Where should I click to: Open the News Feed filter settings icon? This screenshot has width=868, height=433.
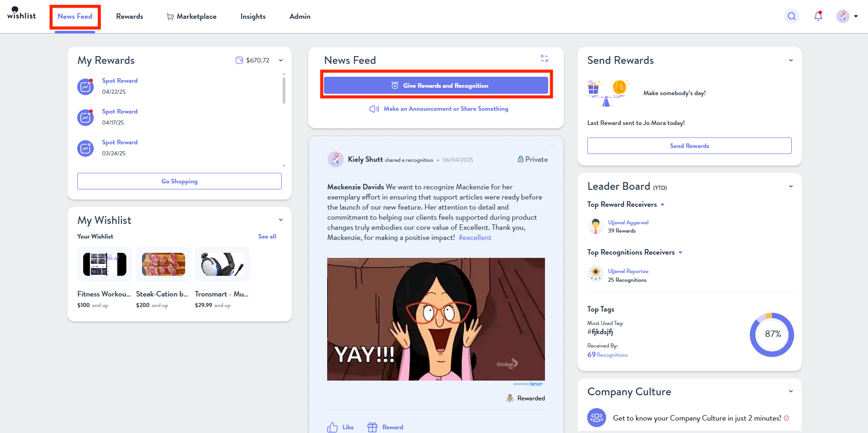(x=544, y=58)
